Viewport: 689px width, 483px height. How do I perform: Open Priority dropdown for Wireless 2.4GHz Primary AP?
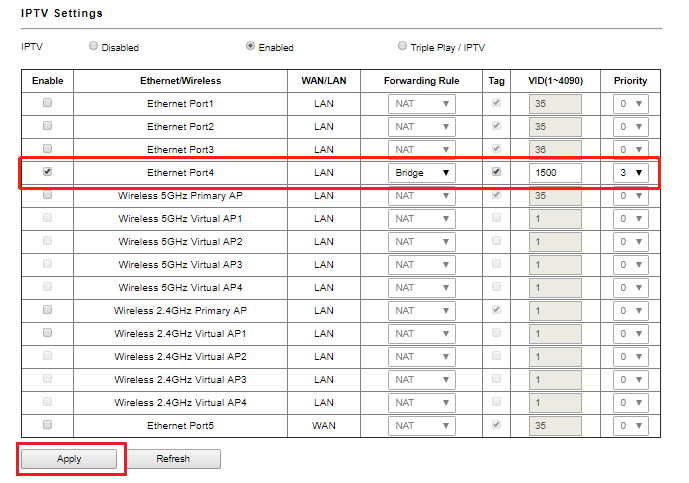(x=631, y=311)
